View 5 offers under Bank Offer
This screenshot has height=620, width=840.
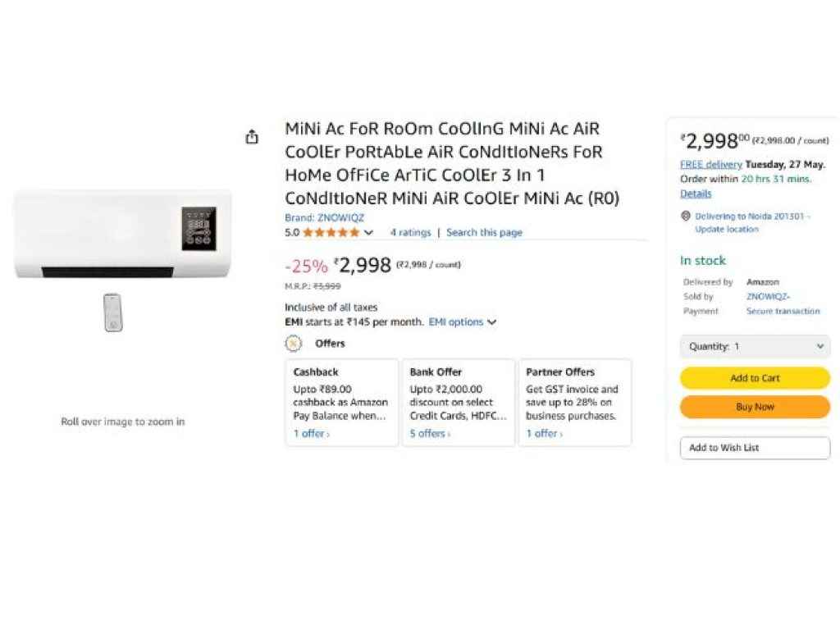coord(430,434)
